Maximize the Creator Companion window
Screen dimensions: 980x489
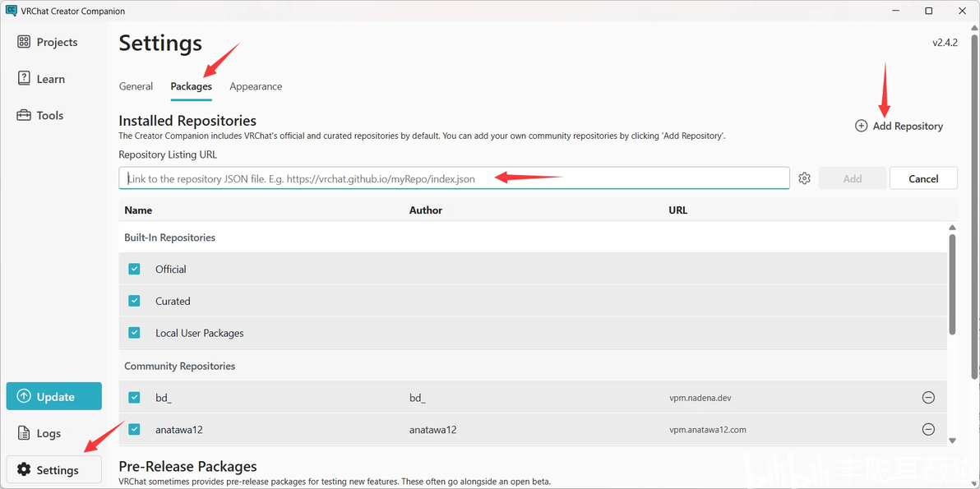[929, 11]
